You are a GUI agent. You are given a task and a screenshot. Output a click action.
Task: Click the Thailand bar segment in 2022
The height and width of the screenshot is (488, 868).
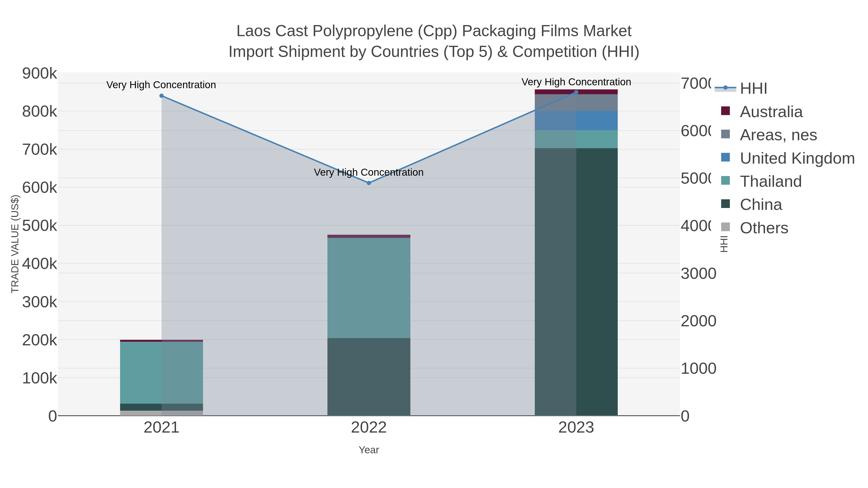tap(369, 288)
